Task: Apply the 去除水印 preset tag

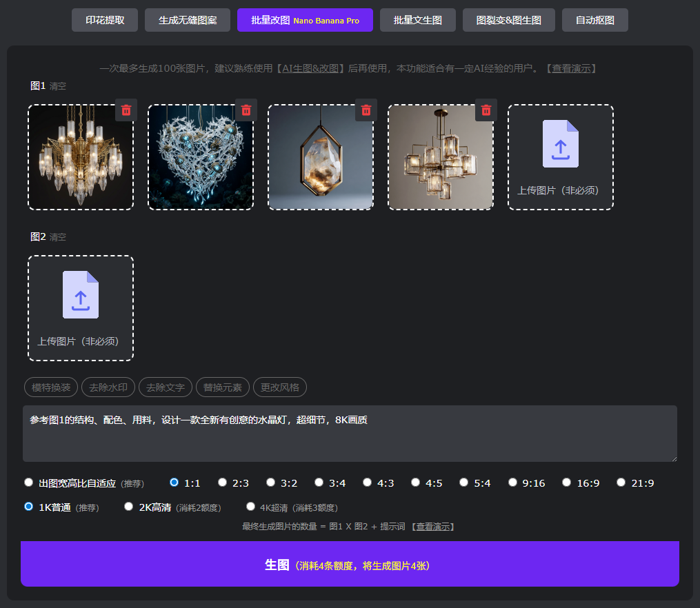Action: (108, 387)
